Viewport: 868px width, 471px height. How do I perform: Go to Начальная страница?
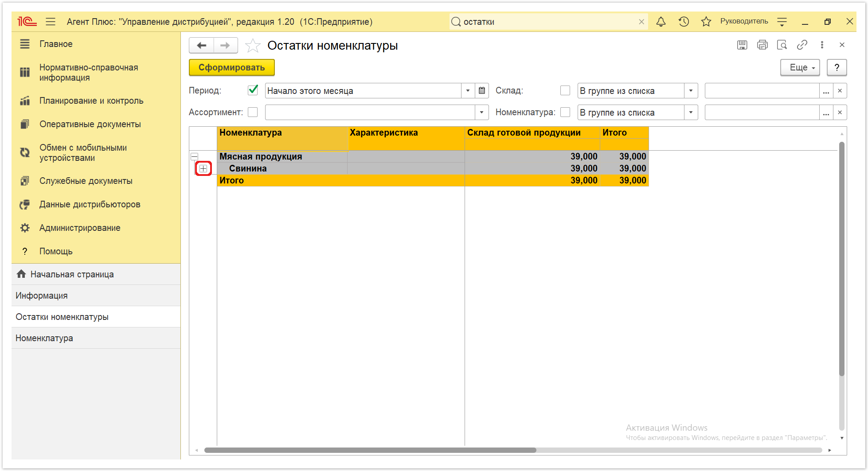click(x=96, y=274)
